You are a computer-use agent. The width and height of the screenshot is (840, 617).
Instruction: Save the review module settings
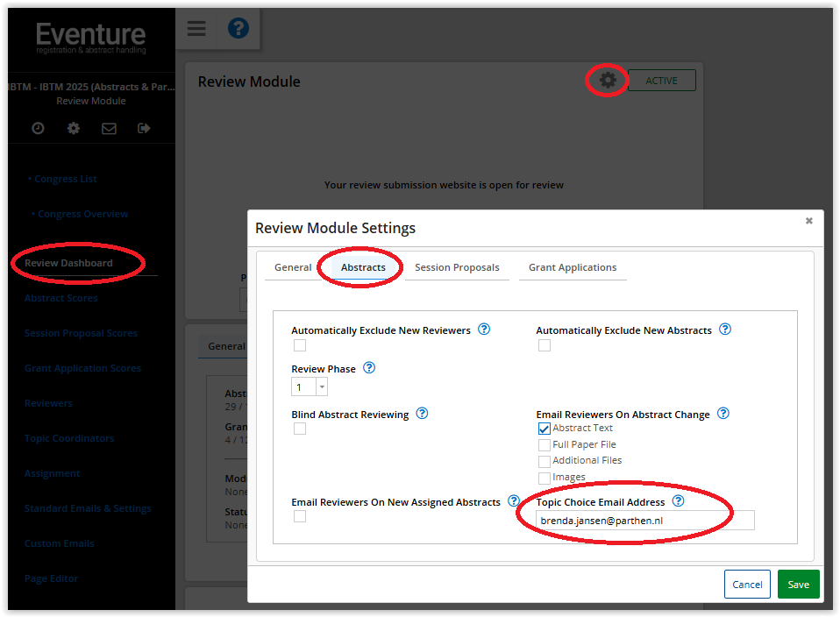[x=798, y=585]
